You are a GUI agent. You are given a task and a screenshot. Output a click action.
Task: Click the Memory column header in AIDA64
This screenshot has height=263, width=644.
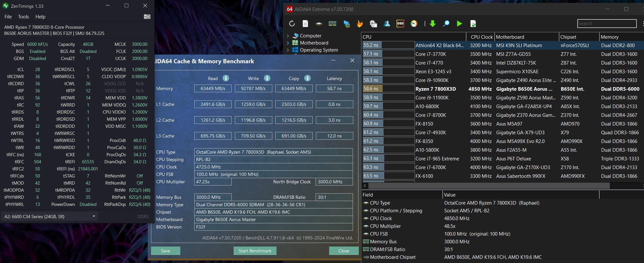[621, 37]
